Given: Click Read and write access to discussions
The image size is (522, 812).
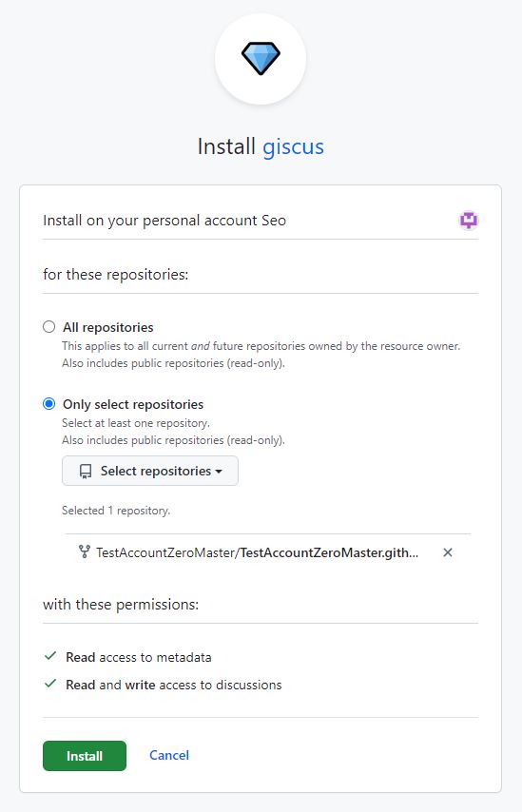Looking at the screenshot, I should coord(173,685).
